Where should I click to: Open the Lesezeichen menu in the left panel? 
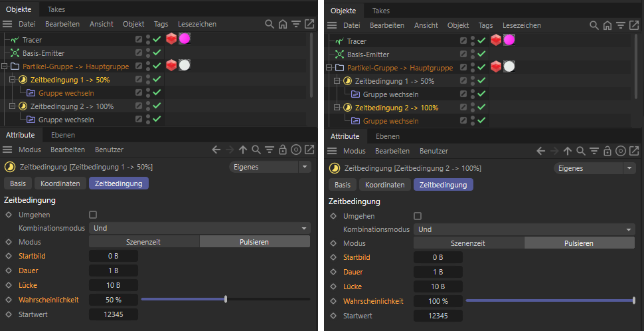(197, 24)
